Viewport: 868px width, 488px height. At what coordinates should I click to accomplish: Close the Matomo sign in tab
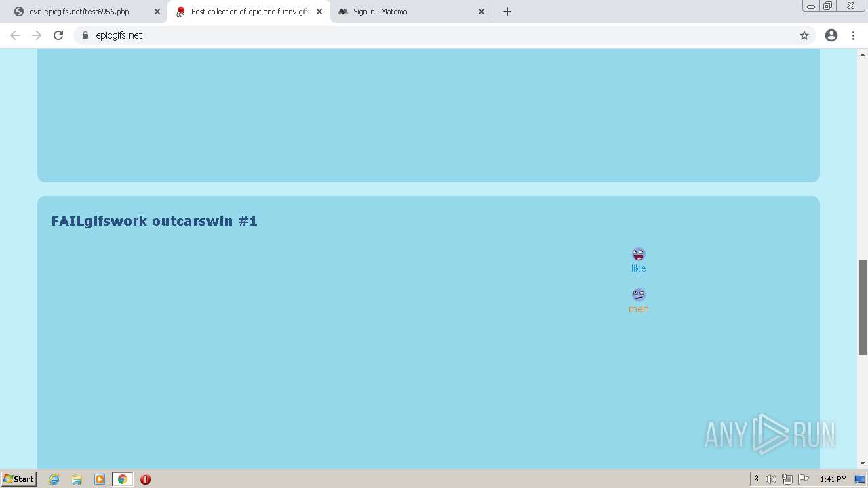[x=481, y=12]
